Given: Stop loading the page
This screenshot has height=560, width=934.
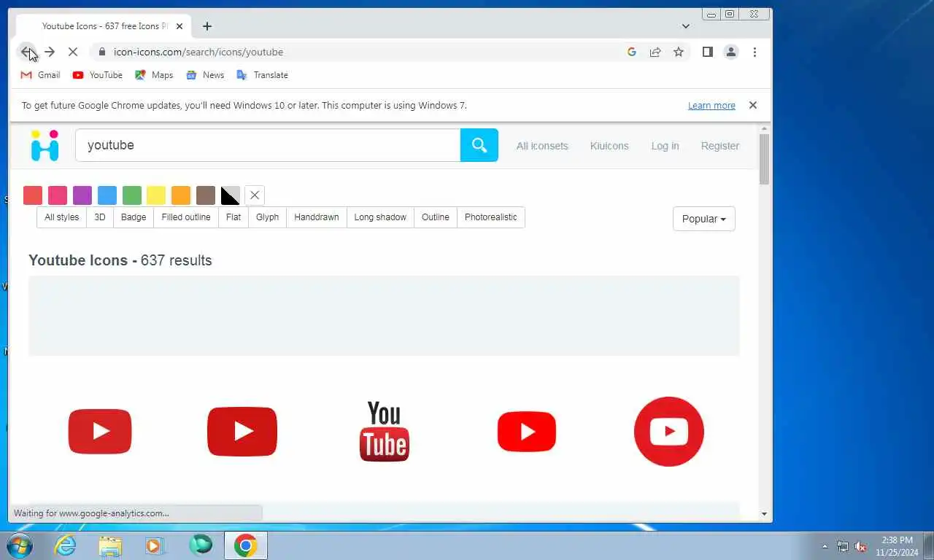Looking at the screenshot, I should click(73, 52).
